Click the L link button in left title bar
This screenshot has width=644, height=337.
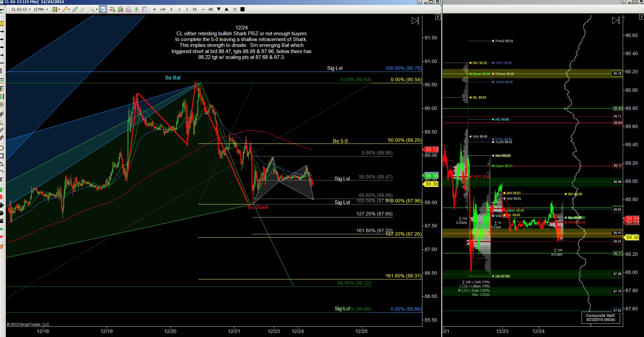[x=419, y=2]
